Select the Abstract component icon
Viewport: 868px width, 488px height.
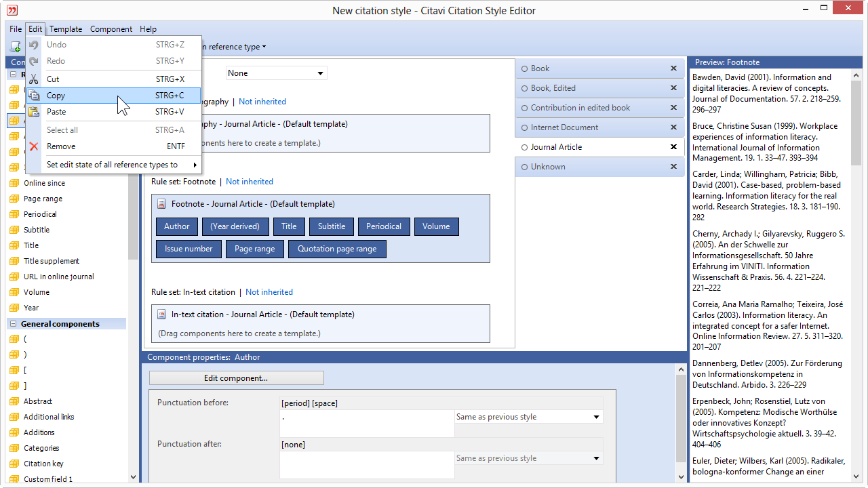coord(14,401)
